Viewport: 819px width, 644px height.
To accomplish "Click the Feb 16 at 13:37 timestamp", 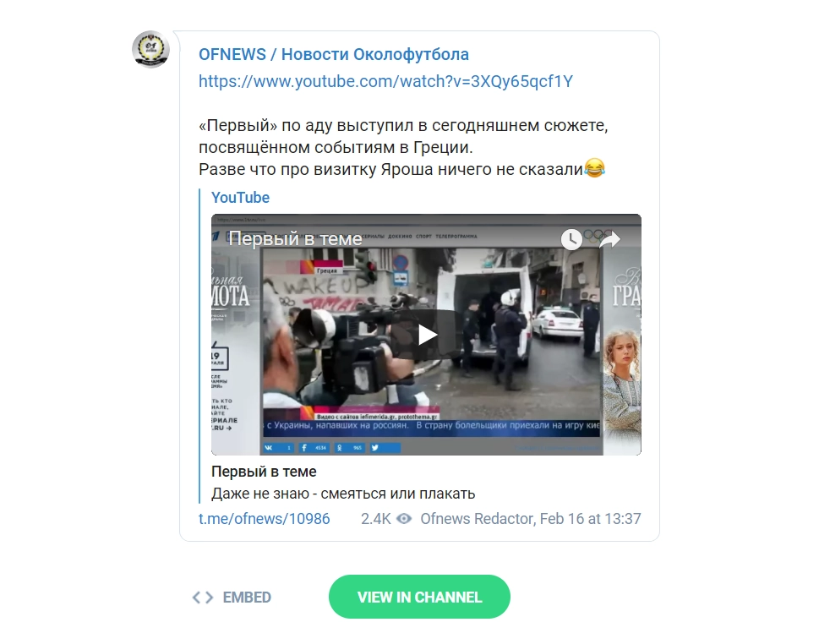I will click(x=590, y=519).
